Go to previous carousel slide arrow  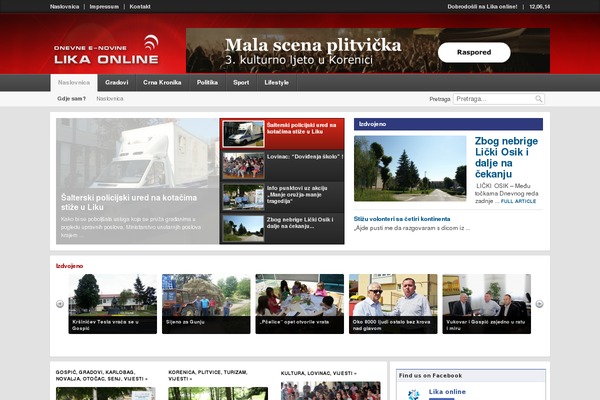click(x=60, y=304)
